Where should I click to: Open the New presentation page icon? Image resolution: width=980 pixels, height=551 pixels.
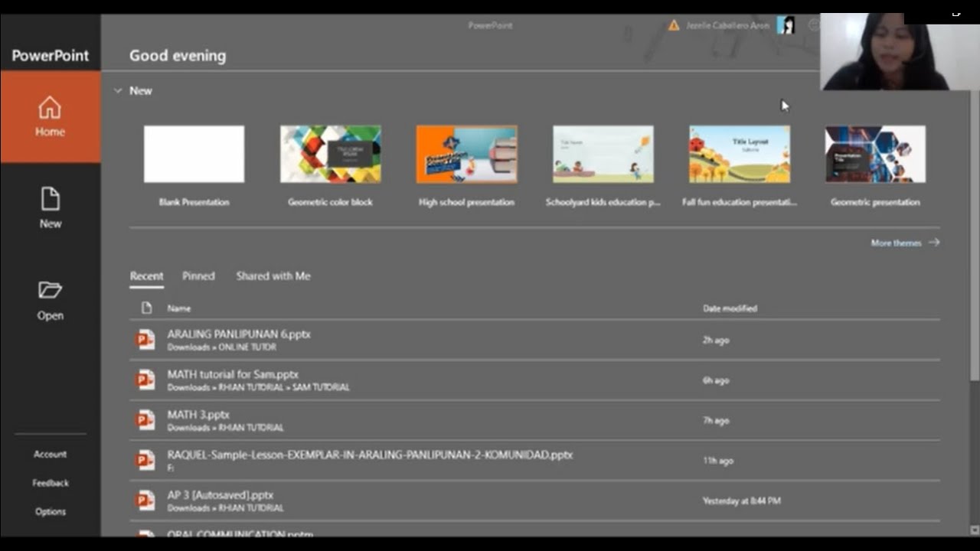50,200
